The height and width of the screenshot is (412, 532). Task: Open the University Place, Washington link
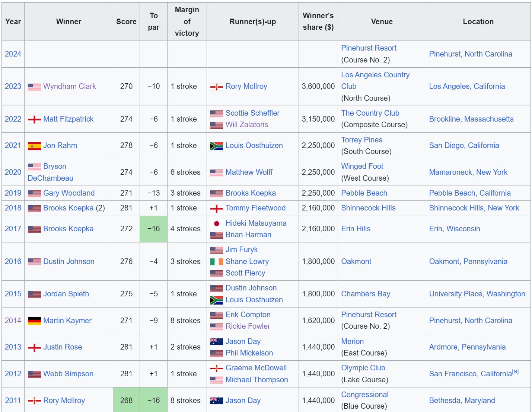pos(477,294)
